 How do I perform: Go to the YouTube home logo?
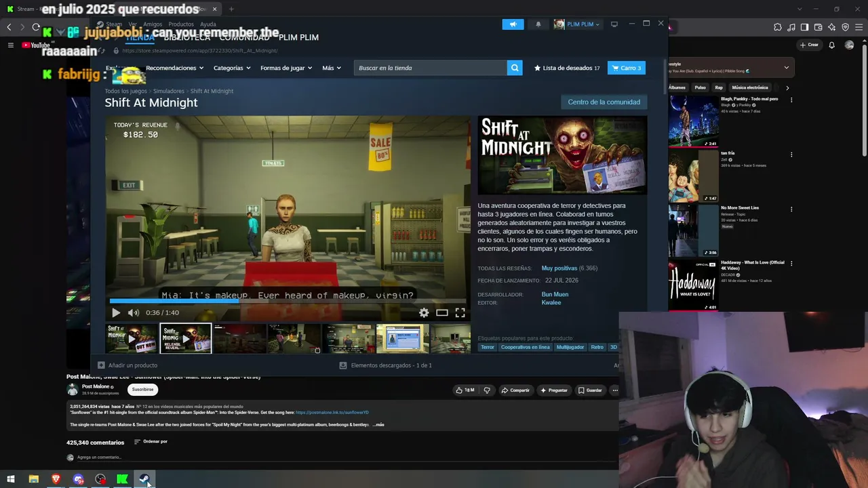point(36,45)
